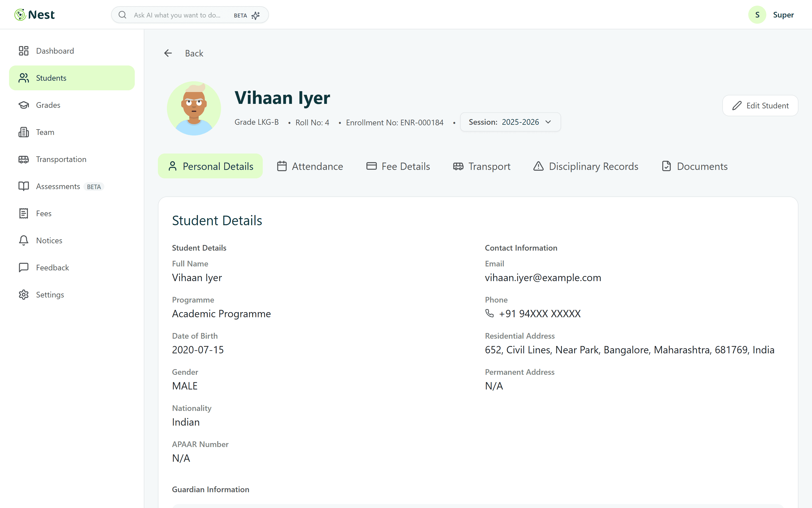Switch to the Transport tab
Viewport: 812px width, 508px height.
click(482, 166)
